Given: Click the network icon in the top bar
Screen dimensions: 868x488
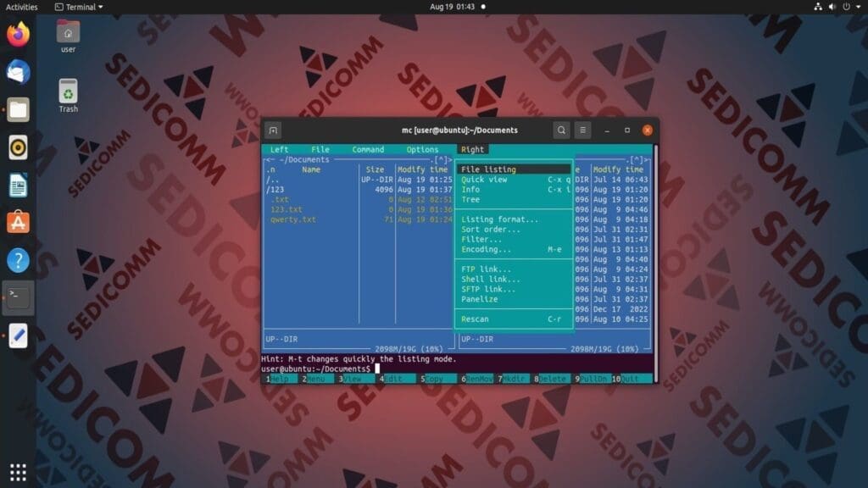Looking at the screenshot, I should pos(818,7).
